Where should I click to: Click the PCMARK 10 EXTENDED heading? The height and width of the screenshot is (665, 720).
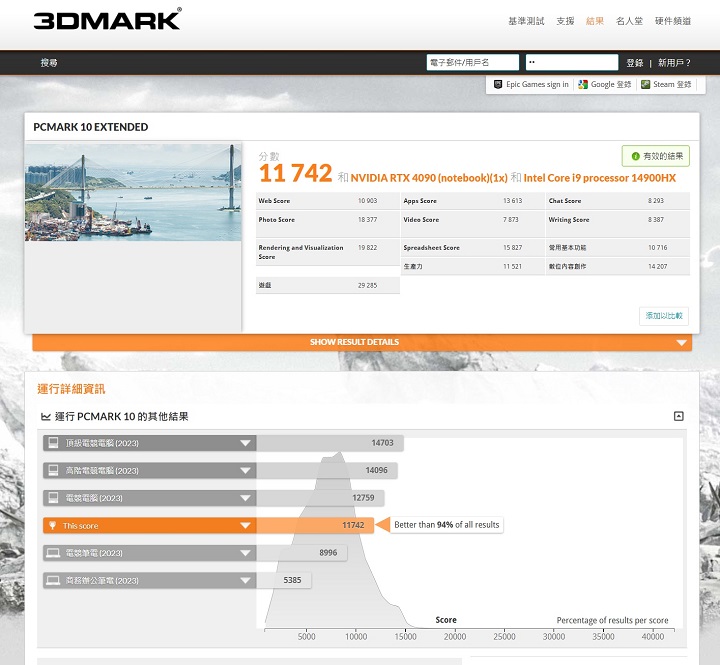pyautogui.click(x=90, y=127)
